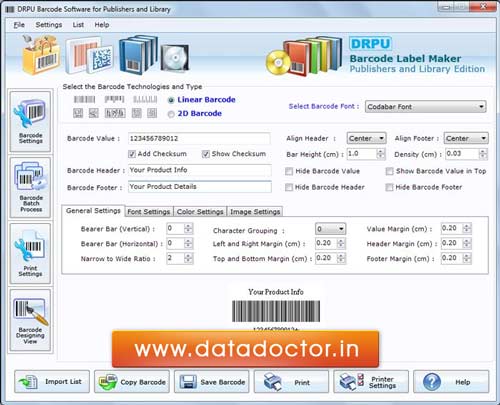The image size is (500, 405).
Task: Click the Print button label
Action: click(x=302, y=383)
